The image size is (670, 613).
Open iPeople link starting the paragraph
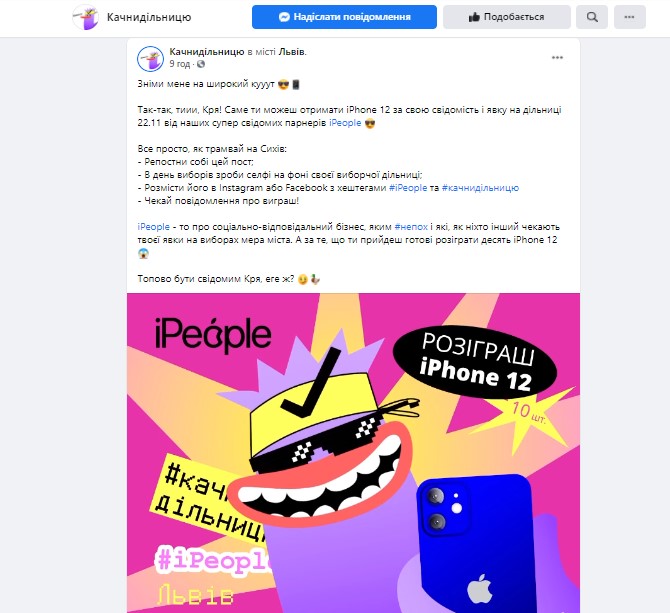click(x=153, y=227)
